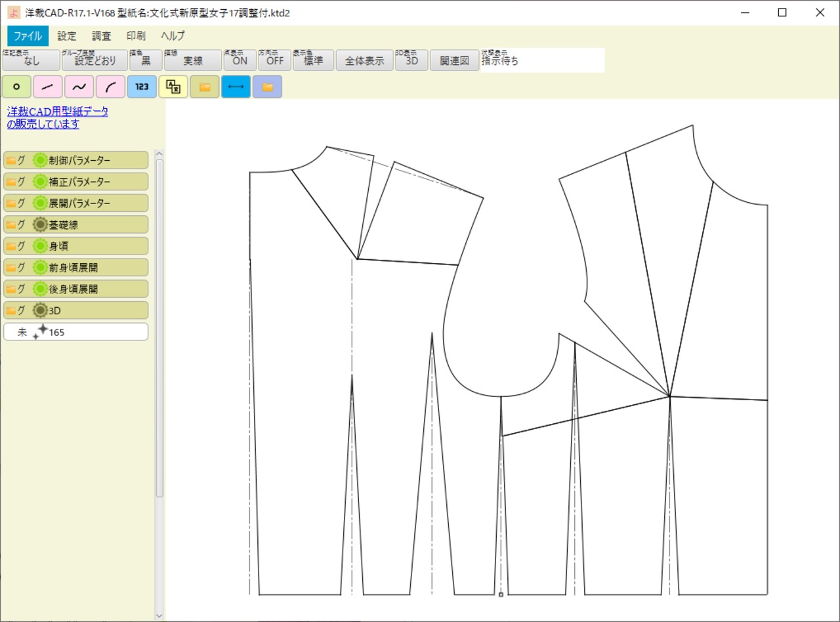The height and width of the screenshot is (622, 840).
Task: Click the blue double-arrow dimension tool
Action: click(236, 87)
